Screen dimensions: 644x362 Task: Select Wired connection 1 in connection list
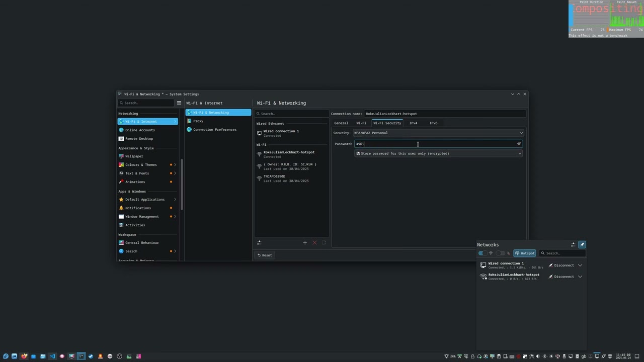coord(292,133)
